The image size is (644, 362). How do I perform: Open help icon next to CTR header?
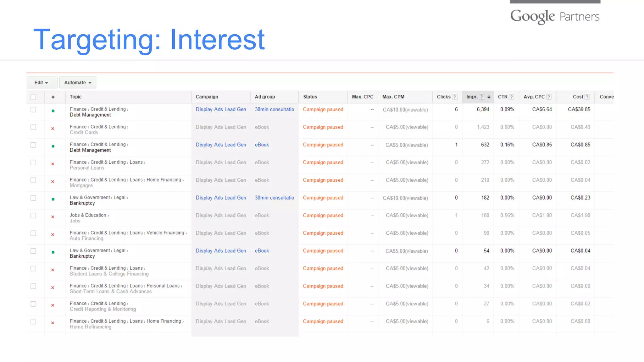(512, 97)
